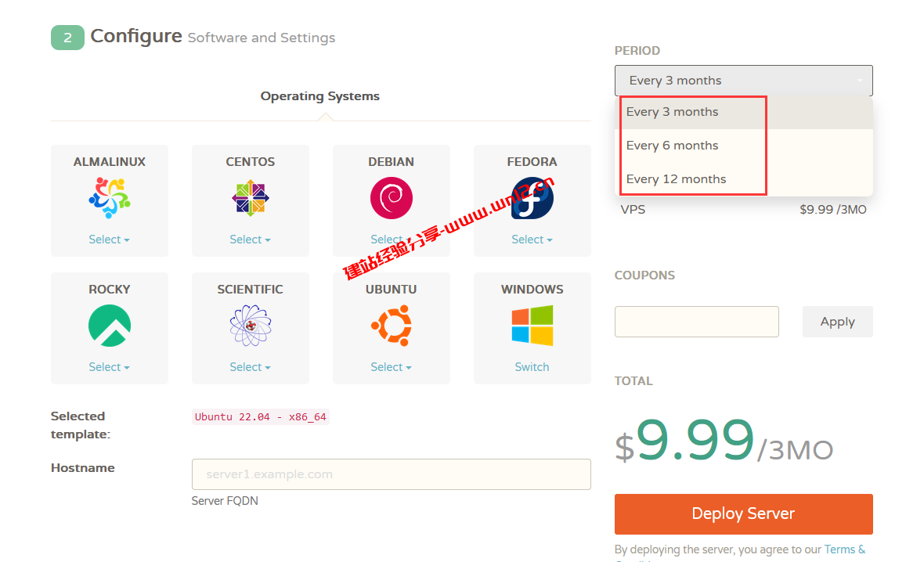Focus the Hostname input field
The width and height of the screenshot is (924, 562).
pos(391,474)
